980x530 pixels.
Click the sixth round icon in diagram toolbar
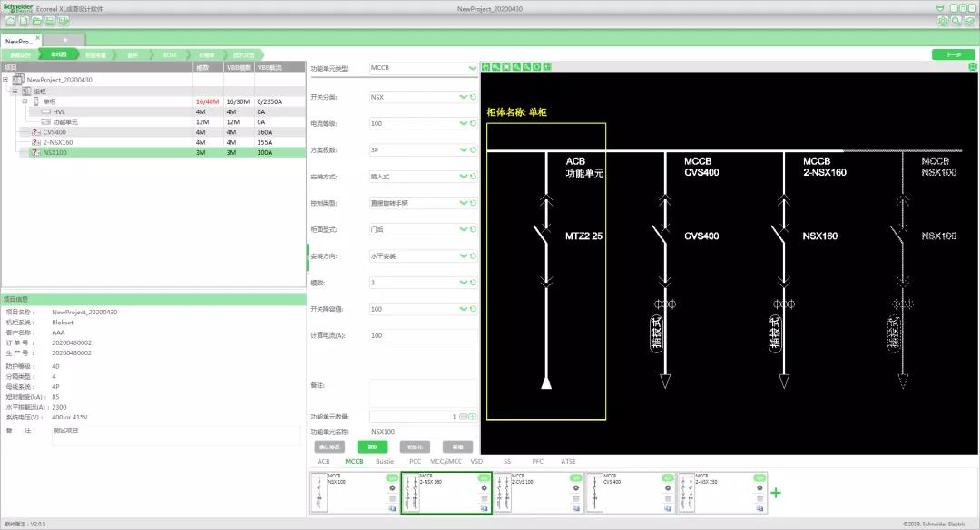[537, 67]
